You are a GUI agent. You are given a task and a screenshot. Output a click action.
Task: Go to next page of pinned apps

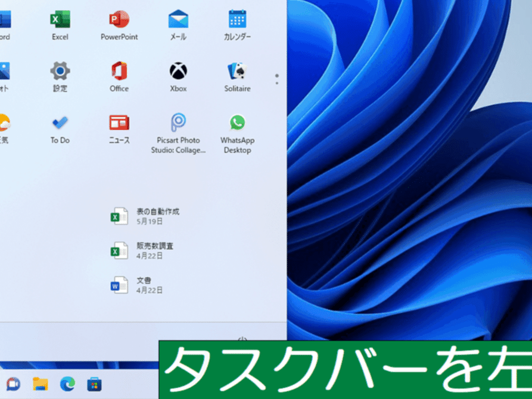277,79
